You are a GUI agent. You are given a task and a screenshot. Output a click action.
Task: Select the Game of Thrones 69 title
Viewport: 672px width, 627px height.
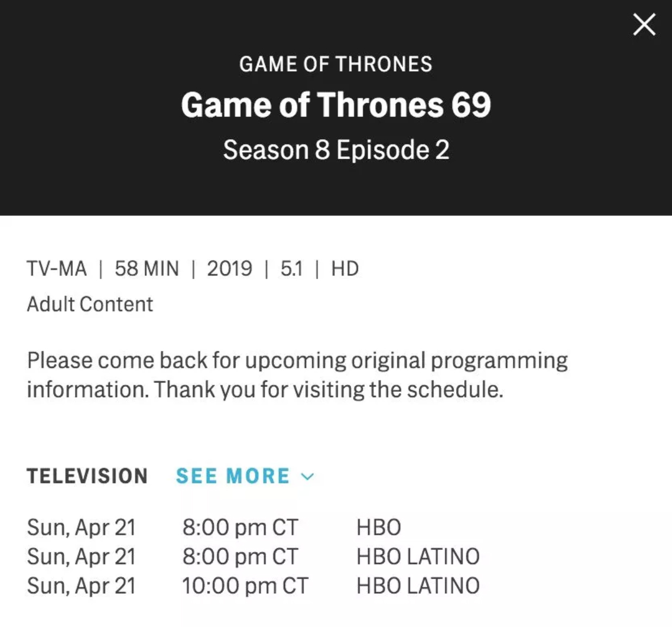tap(335, 104)
